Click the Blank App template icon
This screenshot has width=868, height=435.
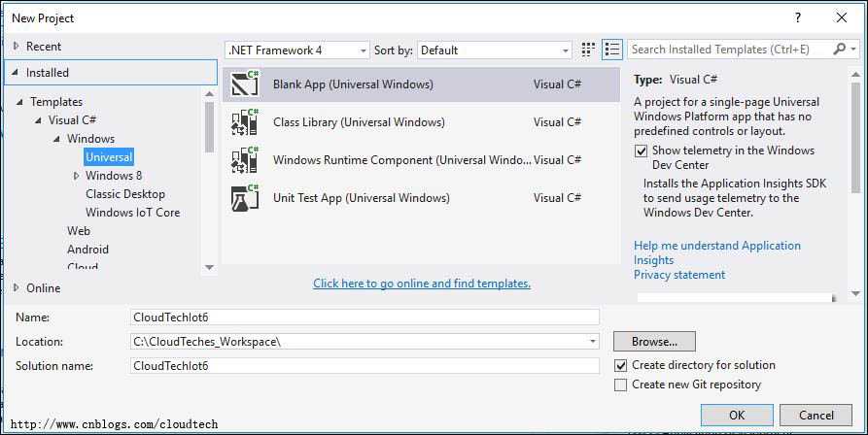(x=245, y=84)
